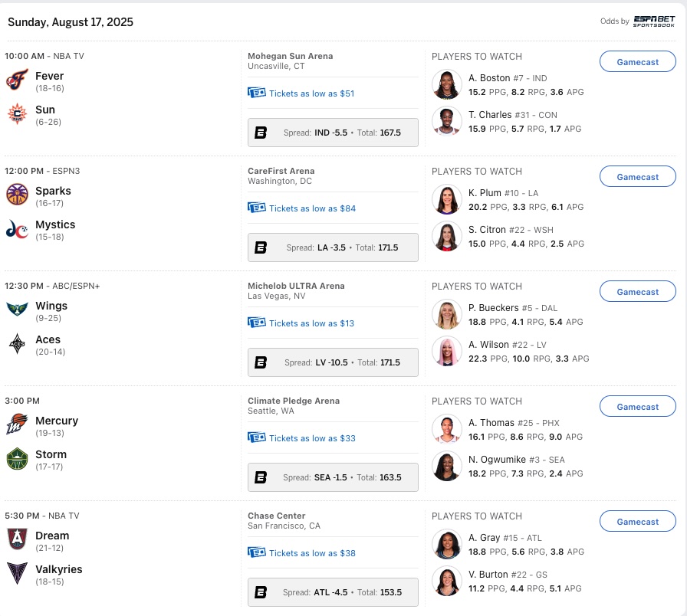The height and width of the screenshot is (616, 687).
Task: Open Gamecast for Wings vs Aces
Action: click(x=637, y=292)
